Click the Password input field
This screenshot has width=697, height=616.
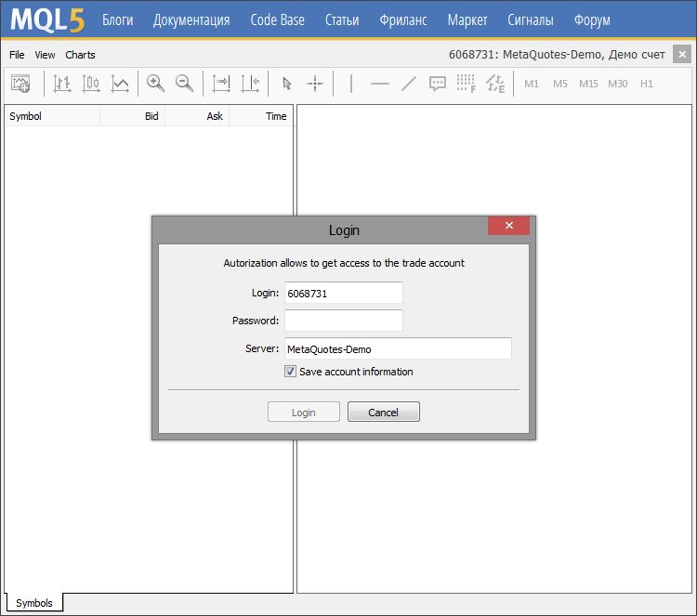pos(343,321)
